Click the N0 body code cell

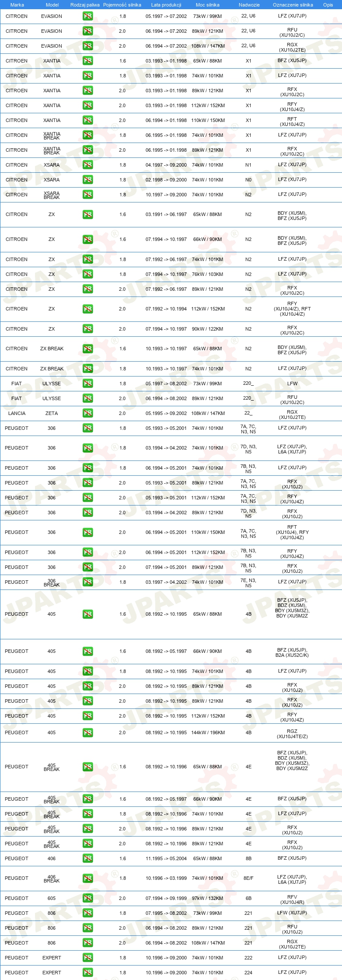tap(248, 180)
